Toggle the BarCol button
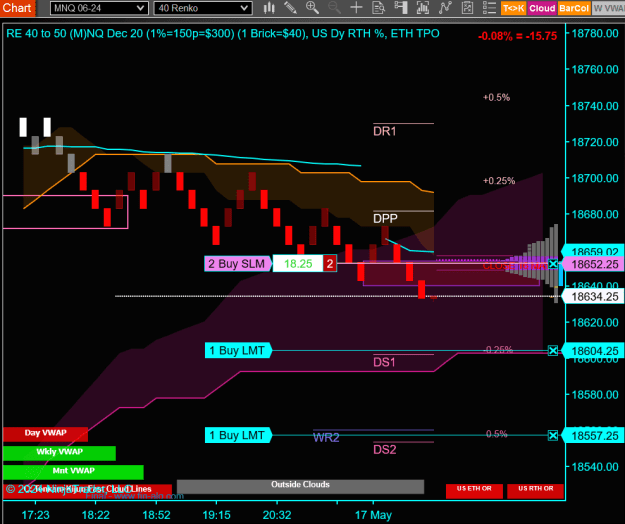Image resolution: width=625 pixels, height=524 pixels. coord(574,8)
